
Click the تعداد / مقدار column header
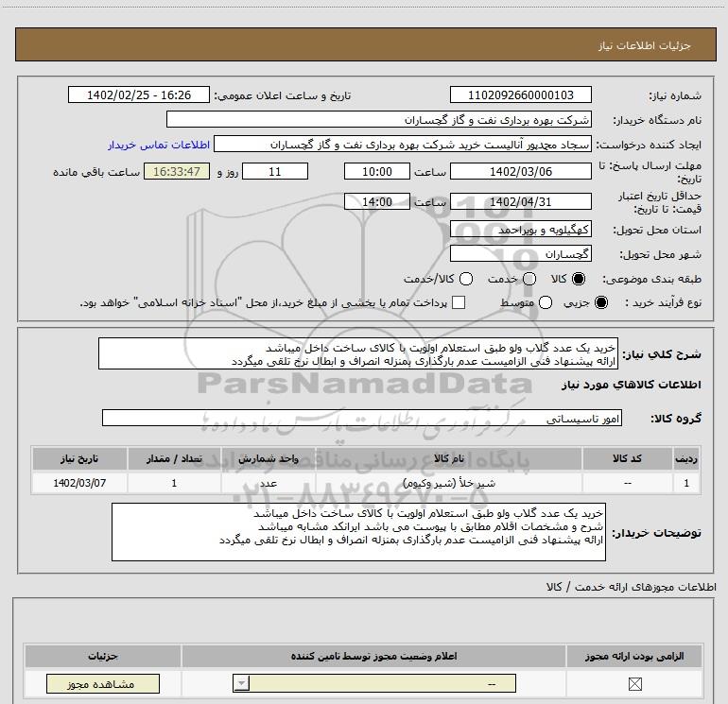click(x=174, y=458)
